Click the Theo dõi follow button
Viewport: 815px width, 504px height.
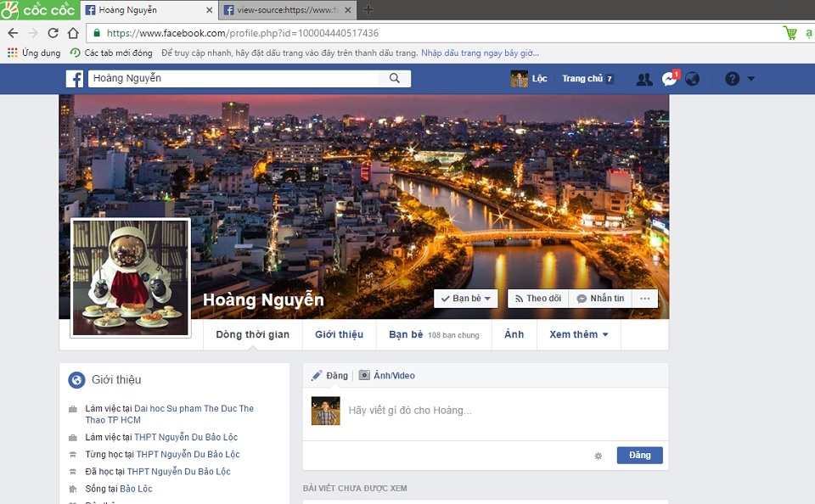click(x=538, y=299)
